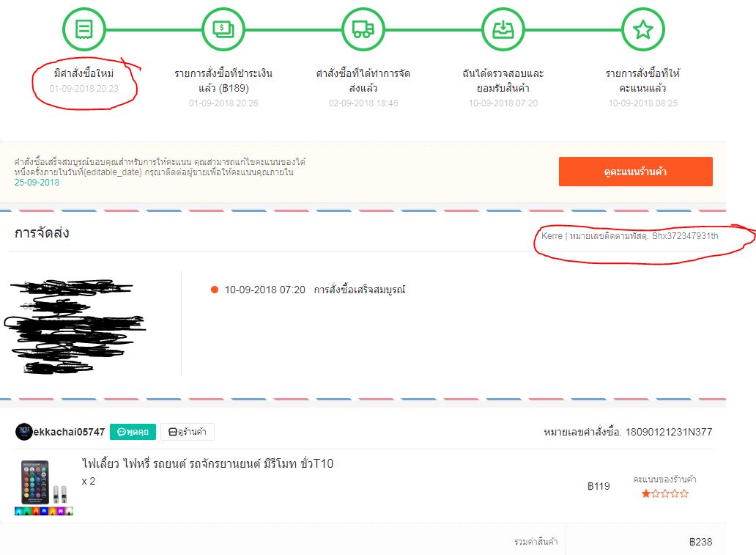Viewport: 756px width, 555px height.
Task: Select the Kerry tracking number Shx372347931th
Action: click(685, 236)
